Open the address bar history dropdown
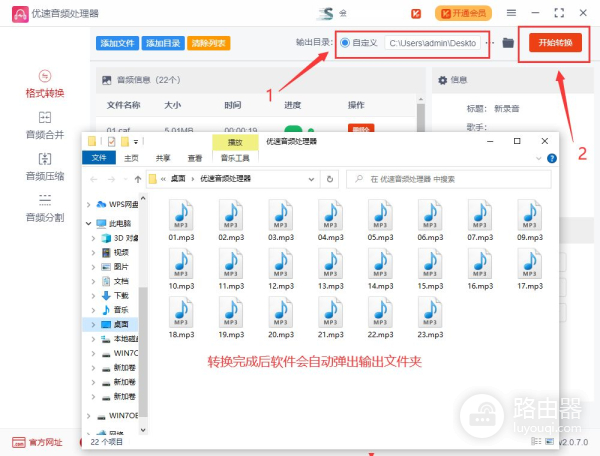 311,179
